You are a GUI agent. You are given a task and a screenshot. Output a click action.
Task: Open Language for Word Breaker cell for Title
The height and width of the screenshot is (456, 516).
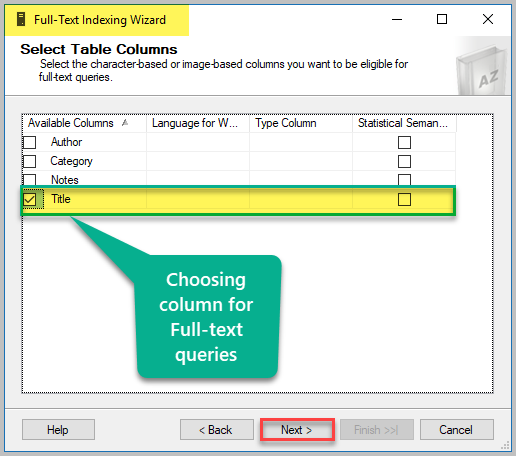tap(198, 199)
